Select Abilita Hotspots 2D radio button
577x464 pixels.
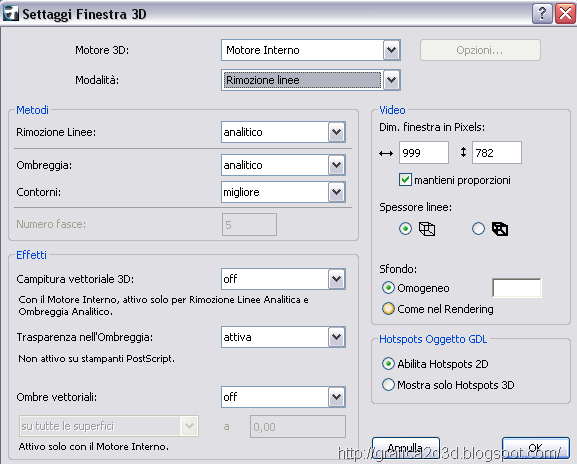[388, 364]
